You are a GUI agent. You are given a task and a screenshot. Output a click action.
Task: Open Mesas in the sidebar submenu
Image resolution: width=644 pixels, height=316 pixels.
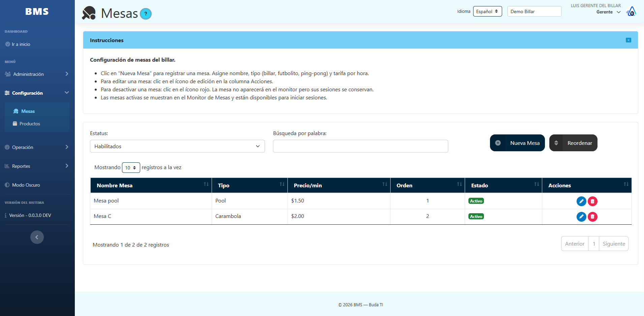click(24, 111)
